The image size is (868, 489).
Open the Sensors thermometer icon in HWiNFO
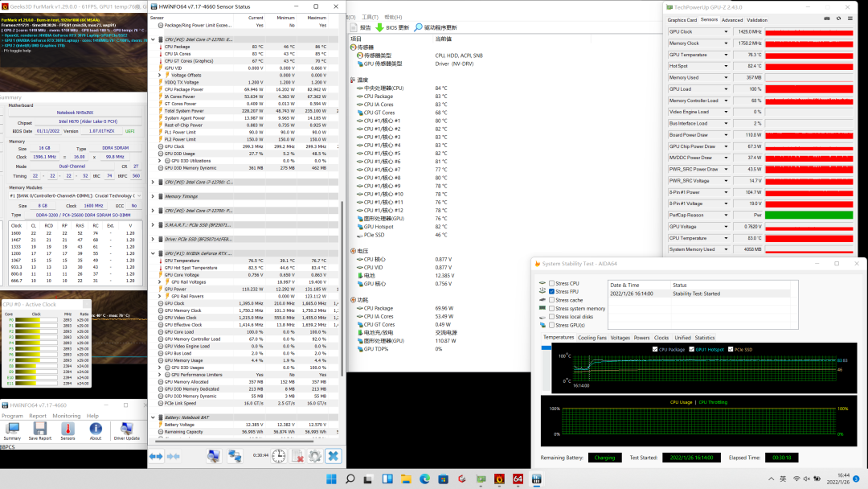67,429
